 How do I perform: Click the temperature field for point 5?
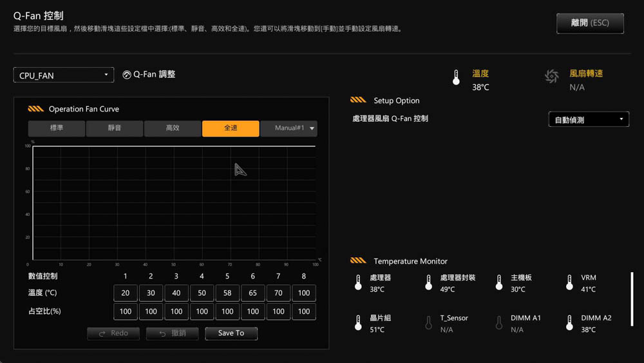227,293
